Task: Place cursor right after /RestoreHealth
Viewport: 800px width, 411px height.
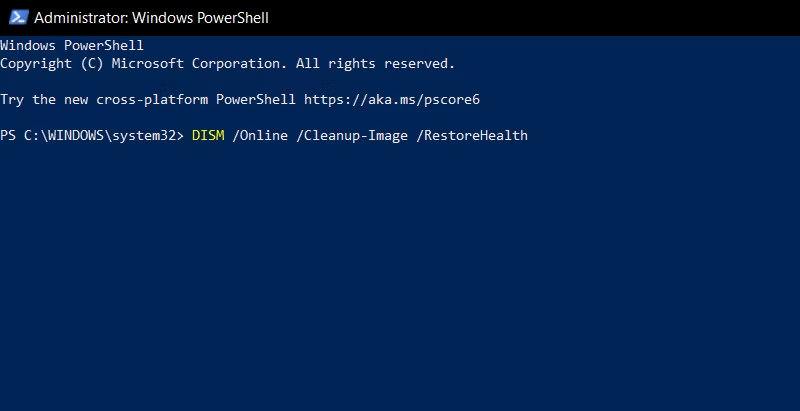Action: coord(531,136)
